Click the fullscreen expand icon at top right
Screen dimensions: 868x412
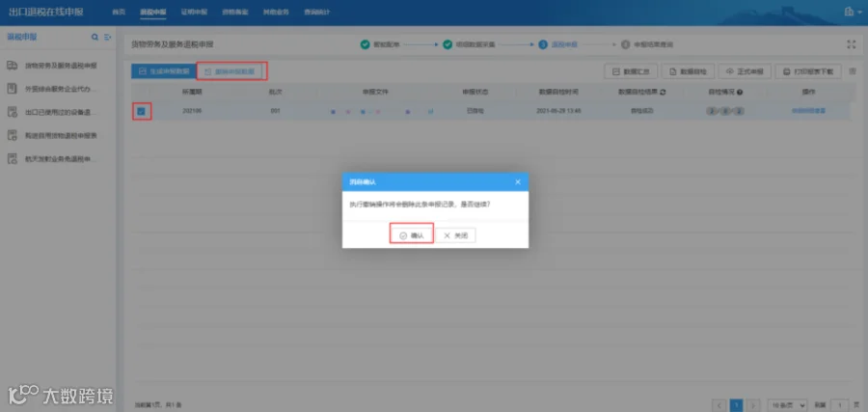coord(852,44)
